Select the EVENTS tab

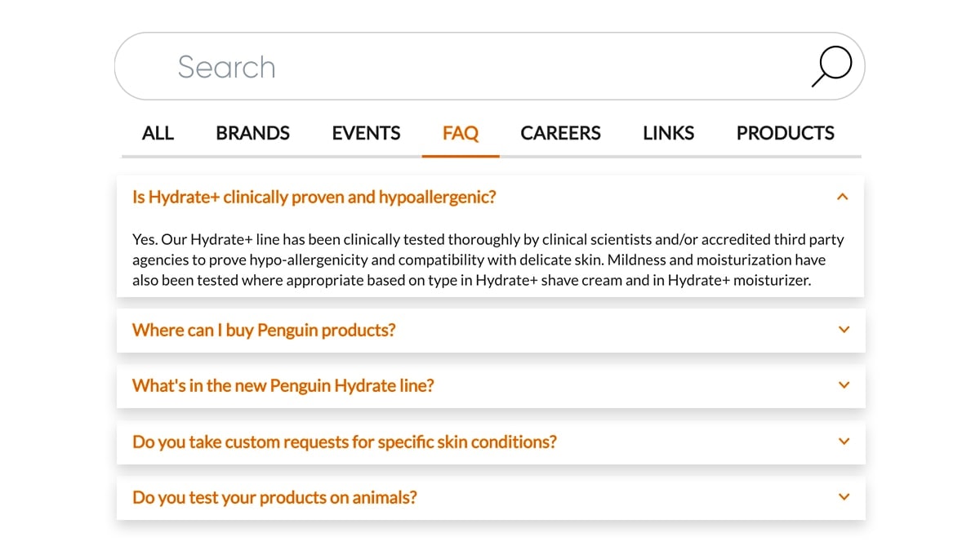[x=366, y=133]
